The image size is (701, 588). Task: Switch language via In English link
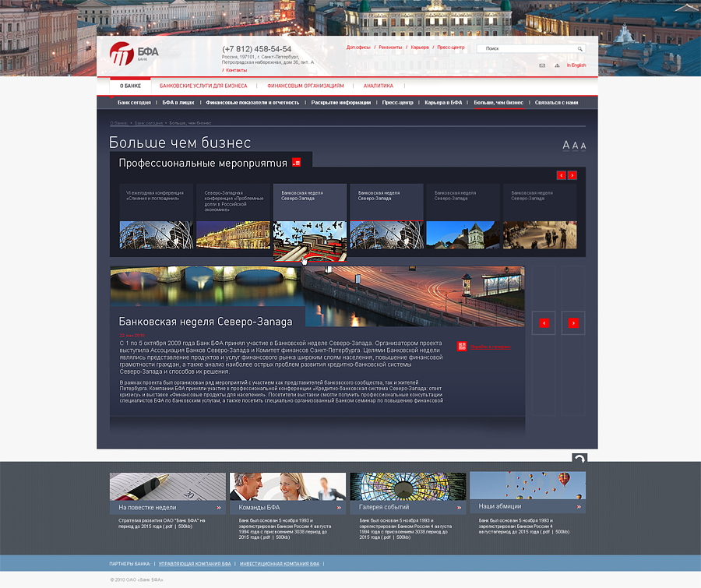coord(576,65)
